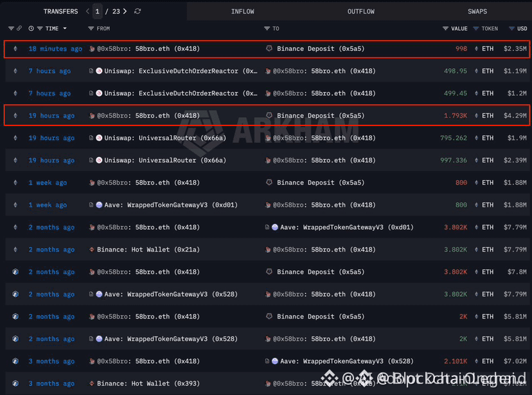Select the TRANSFERS tab
Image resolution: width=532 pixels, height=395 pixels.
[61, 12]
